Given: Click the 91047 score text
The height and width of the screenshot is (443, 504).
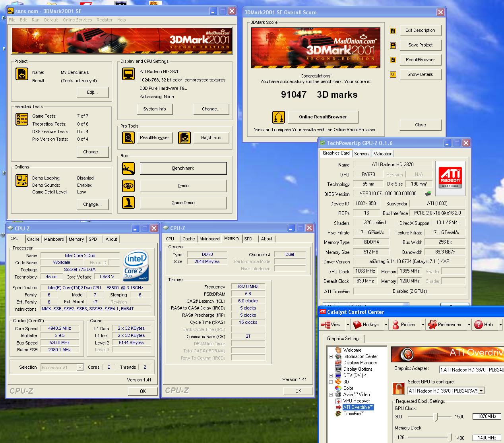Looking at the screenshot, I should (x=294, y=95).
